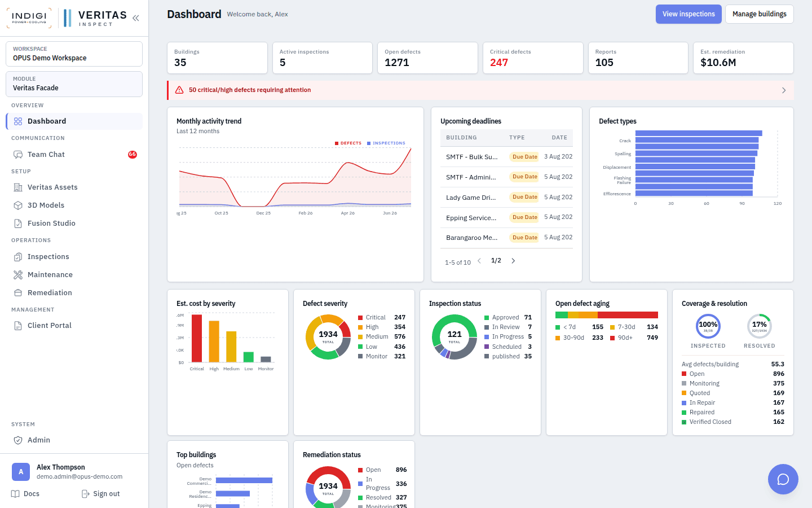This screenshot has width=812, height=508.
Task: Toggle the DEFECTS legend in activity trend
Action: (348, 143)
